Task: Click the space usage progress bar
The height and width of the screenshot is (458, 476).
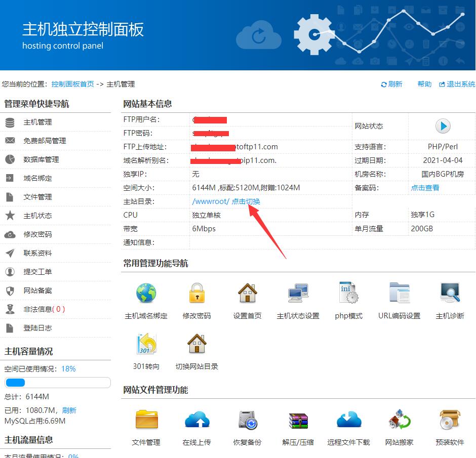Action: (x=57, y=383)
